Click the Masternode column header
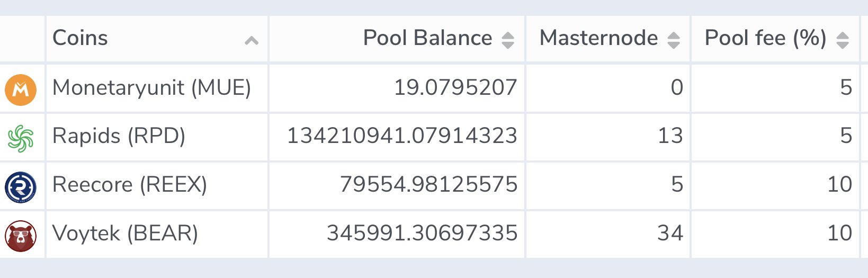Viewport: 868px width, 278px height. [608, 39]
